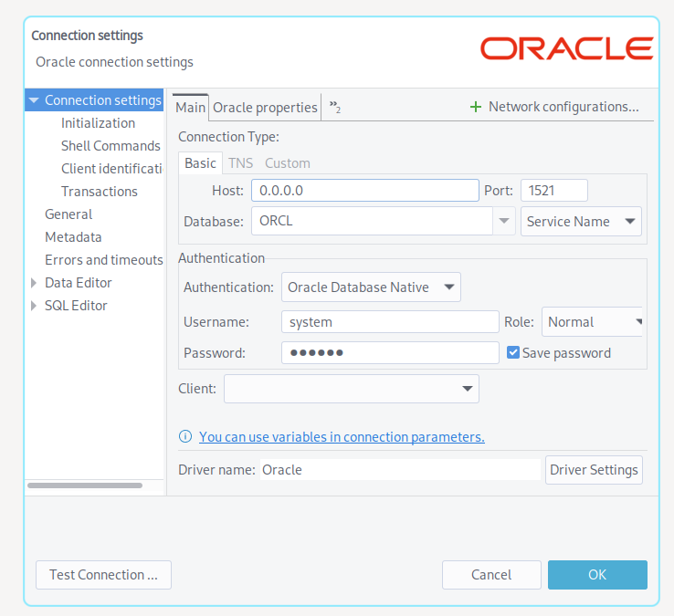Select Metadata in the settings tree
Viewport: 674px width, 616px height.
point(73,236)
